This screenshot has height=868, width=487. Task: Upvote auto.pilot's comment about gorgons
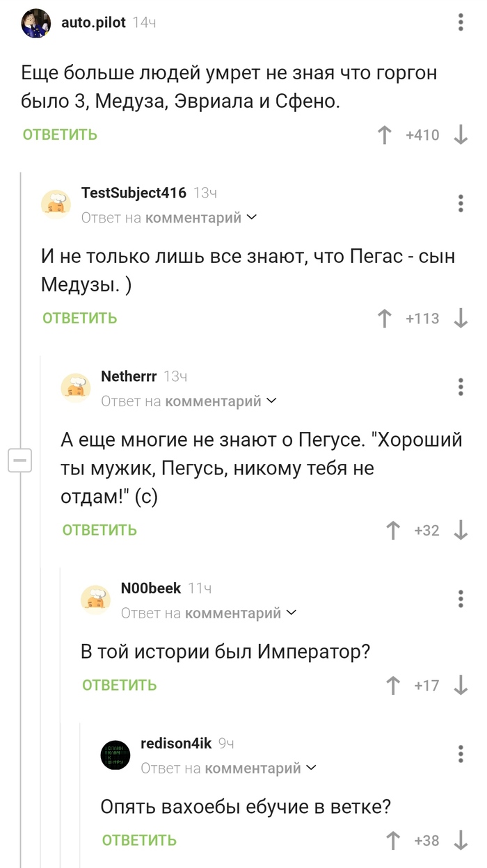click(385, 135)
